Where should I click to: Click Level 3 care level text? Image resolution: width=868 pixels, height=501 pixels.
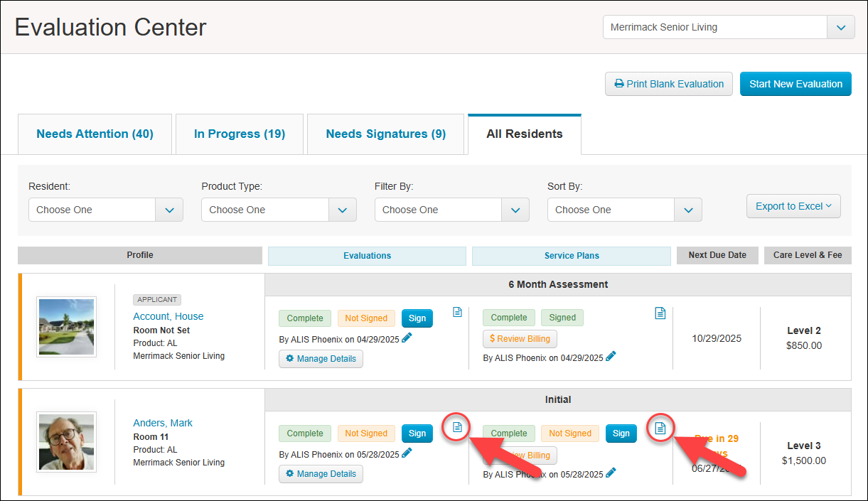[x=804, y=446]
